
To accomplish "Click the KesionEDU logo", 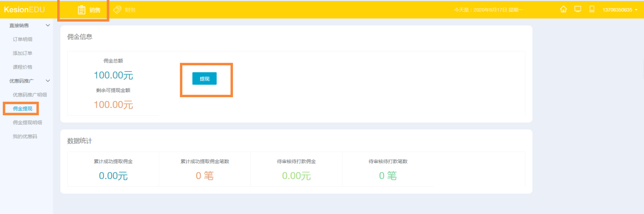I will point(25,10).
